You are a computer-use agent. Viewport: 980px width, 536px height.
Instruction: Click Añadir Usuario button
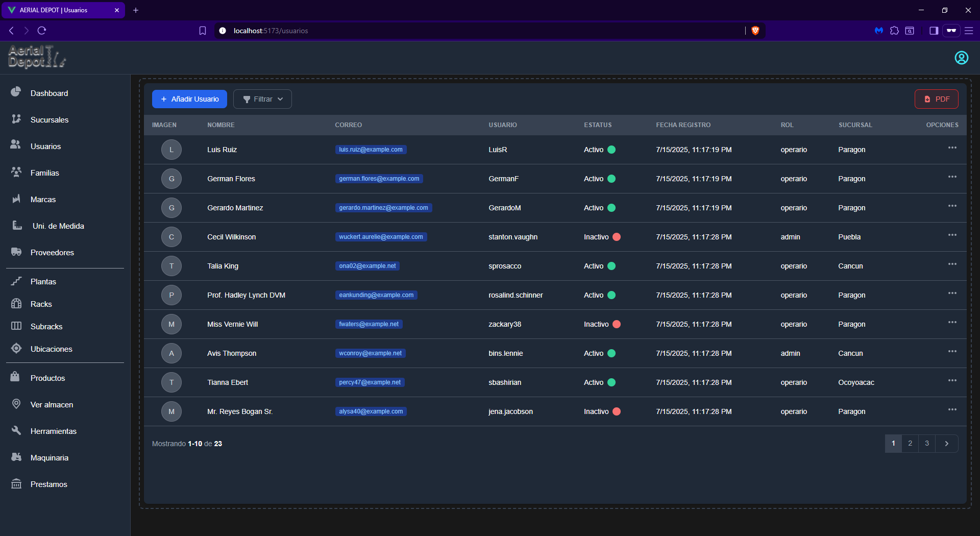[189, 99]
